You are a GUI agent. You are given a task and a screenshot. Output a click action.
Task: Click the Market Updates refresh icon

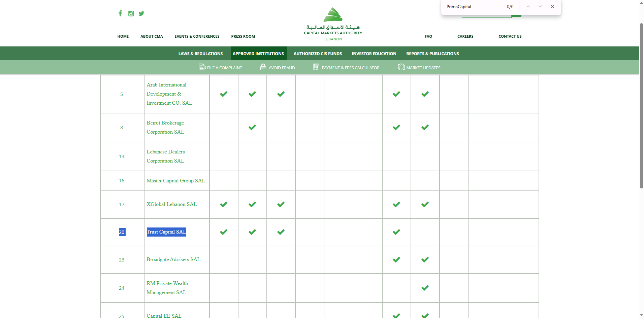401,67
